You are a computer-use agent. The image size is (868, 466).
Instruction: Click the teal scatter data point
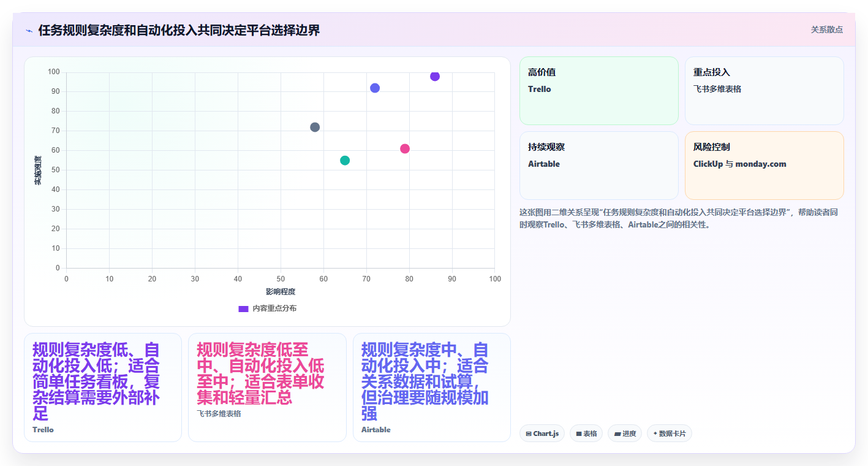(345, 160)
